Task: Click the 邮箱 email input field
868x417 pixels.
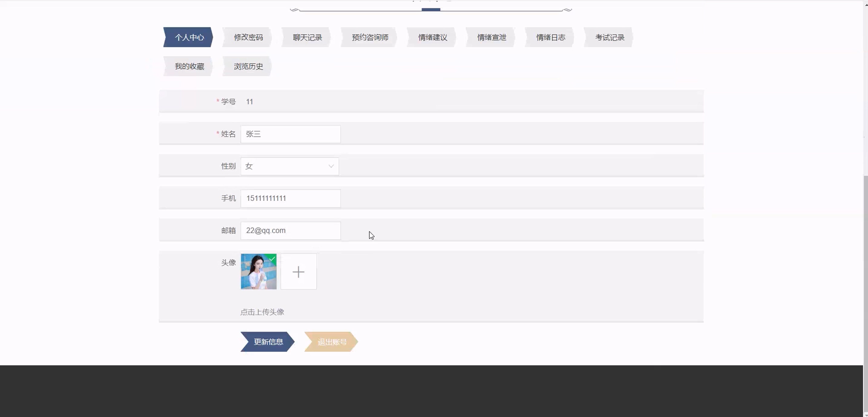Action: click(x=290, y=231)
